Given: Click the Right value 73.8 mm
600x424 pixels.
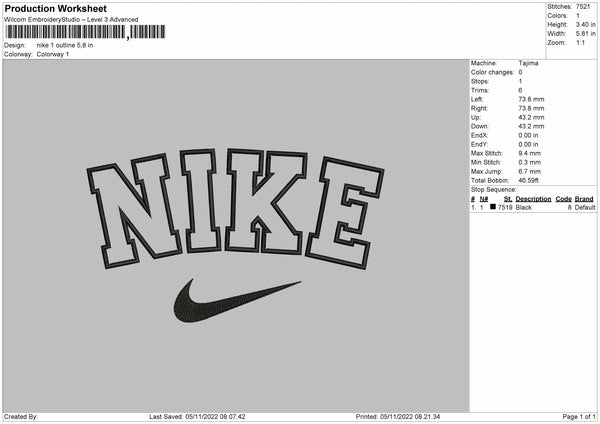Looking at the screenshot, I should [x=531, y=108].
